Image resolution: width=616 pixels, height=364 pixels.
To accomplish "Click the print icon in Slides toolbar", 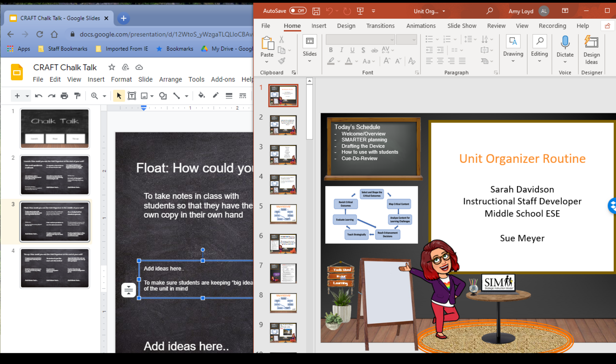I will 64,96.
